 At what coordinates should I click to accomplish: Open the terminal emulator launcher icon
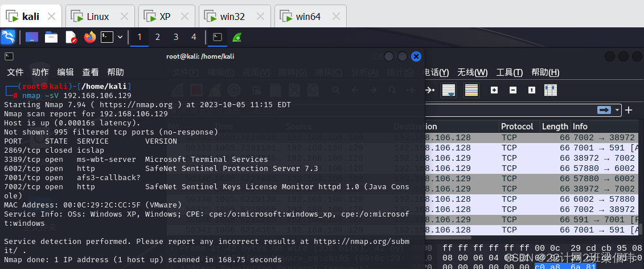107,38
